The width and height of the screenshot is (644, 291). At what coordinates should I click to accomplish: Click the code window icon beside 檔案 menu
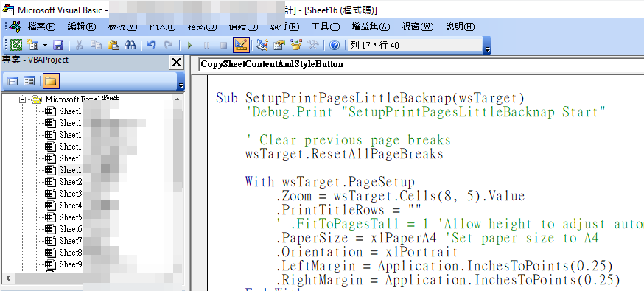coord(15,27)
